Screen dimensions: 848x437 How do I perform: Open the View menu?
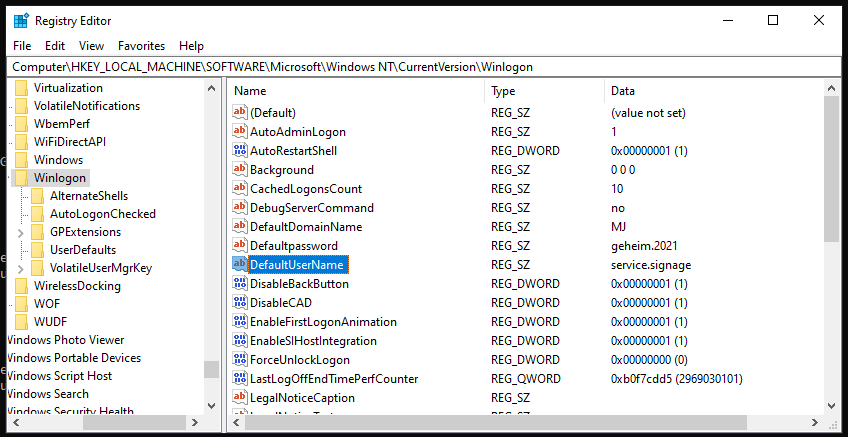coord(91,46)
